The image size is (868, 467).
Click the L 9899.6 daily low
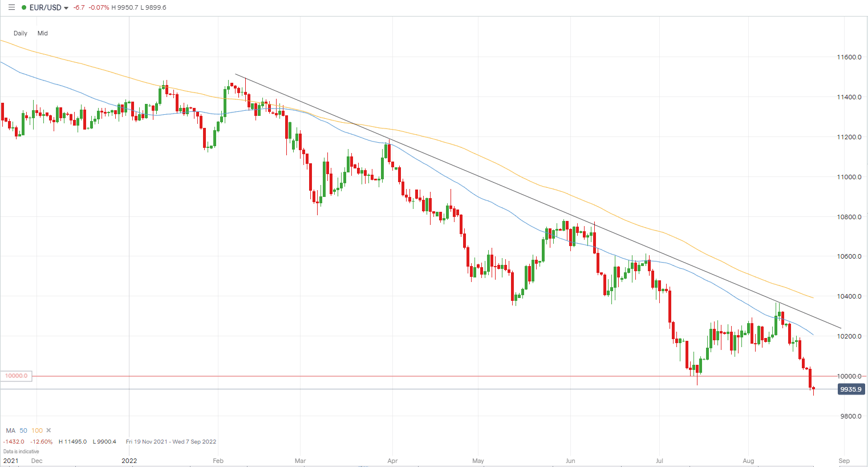click(154, 8)
